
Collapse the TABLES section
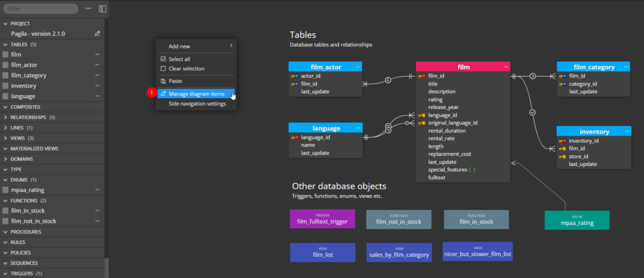6,45
